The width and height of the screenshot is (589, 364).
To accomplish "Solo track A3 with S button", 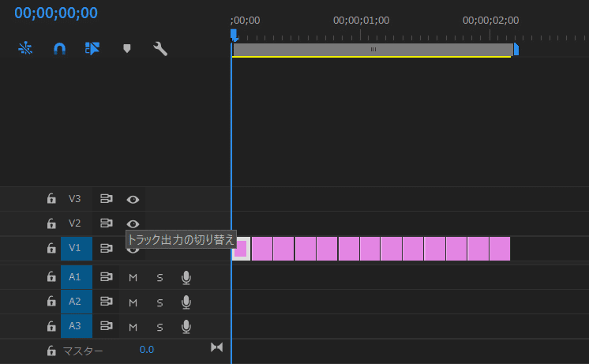I will pos(159,327).
